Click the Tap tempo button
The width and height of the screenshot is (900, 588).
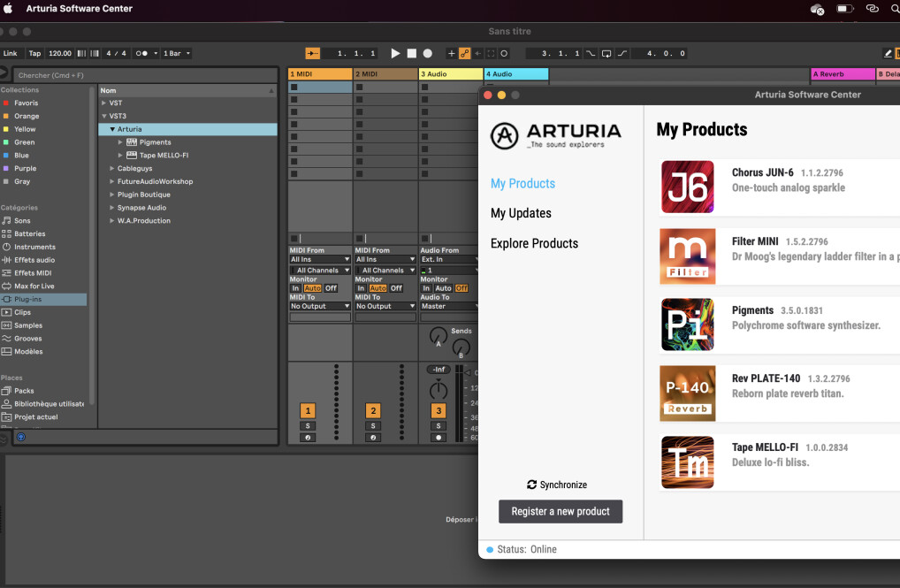tap(34, 54)
